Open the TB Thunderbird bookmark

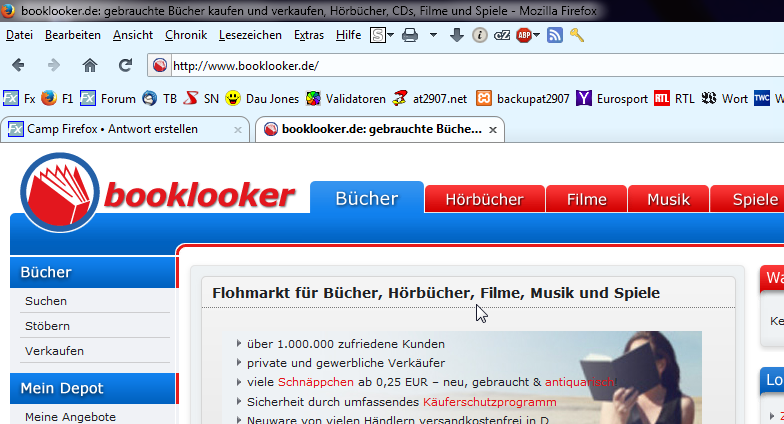pyautogui.click(x=160, y=98)
